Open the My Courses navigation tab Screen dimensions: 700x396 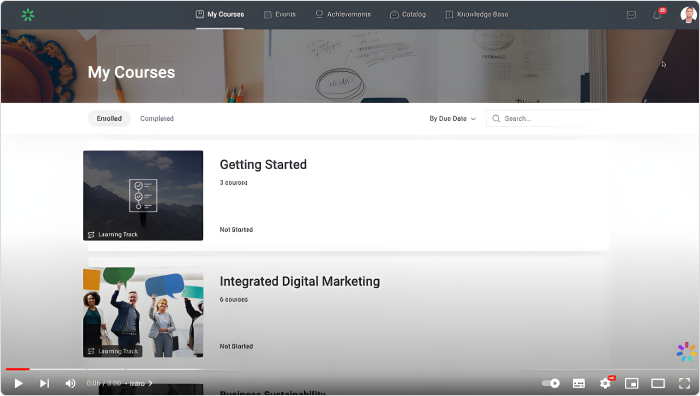click(x=220, y=14)
